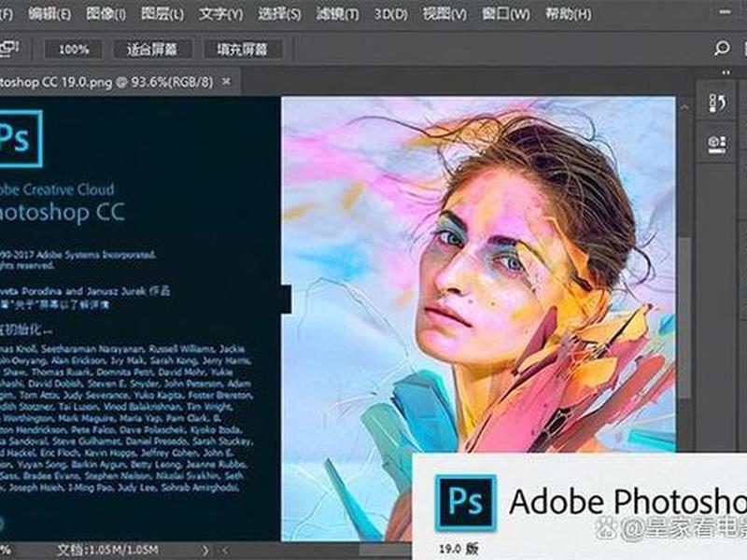
Task: Click the 文档:1.05M/1.05M status info
Action: pyautogui.click(x=107, y=551)
